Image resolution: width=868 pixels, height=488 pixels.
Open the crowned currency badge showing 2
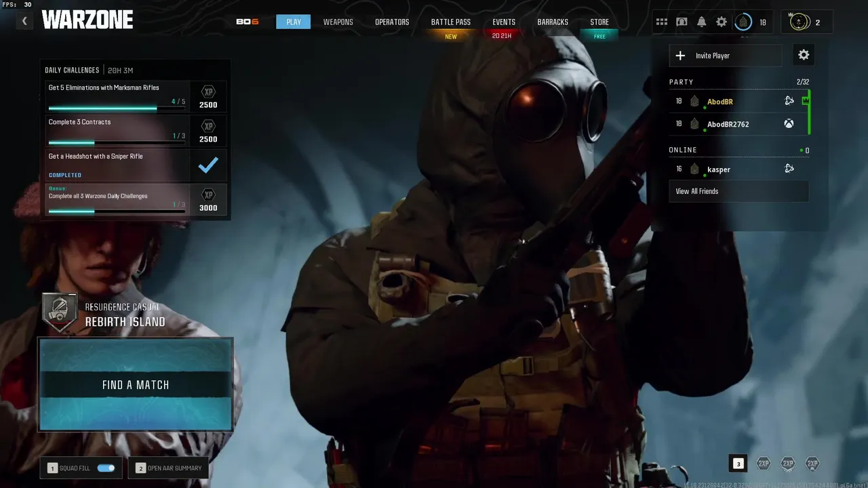[807, 22]
